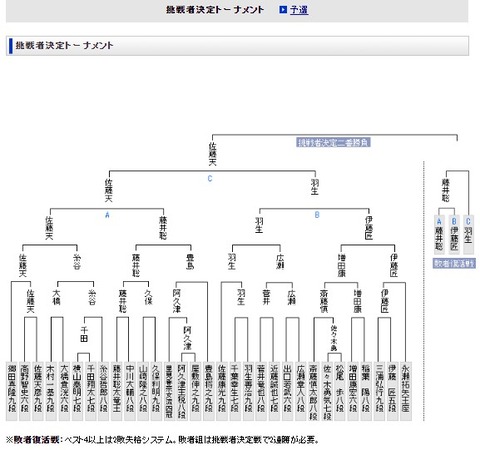Viewport: 480px width, 450px height.
Task: Click player 稲葉陽八段
Action: click(x=366, y=391)
